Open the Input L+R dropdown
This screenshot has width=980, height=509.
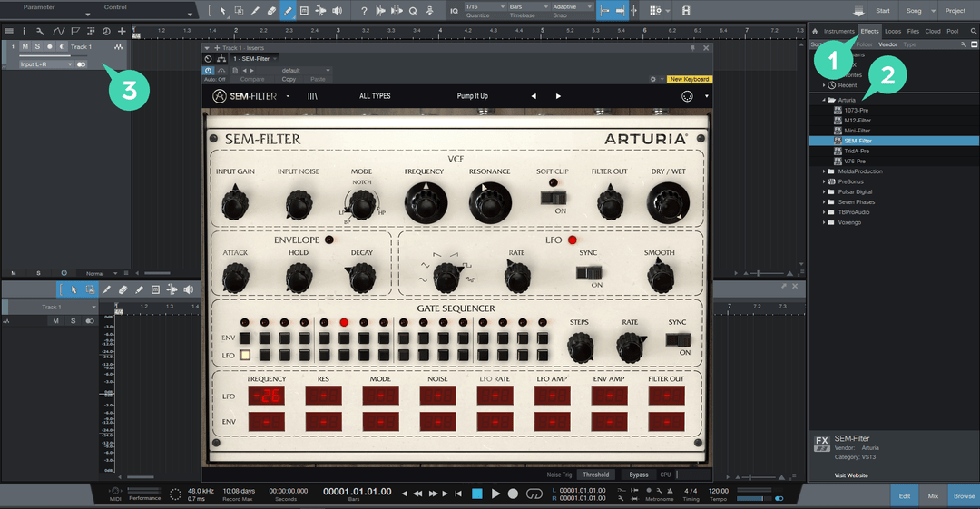point(45,64)
